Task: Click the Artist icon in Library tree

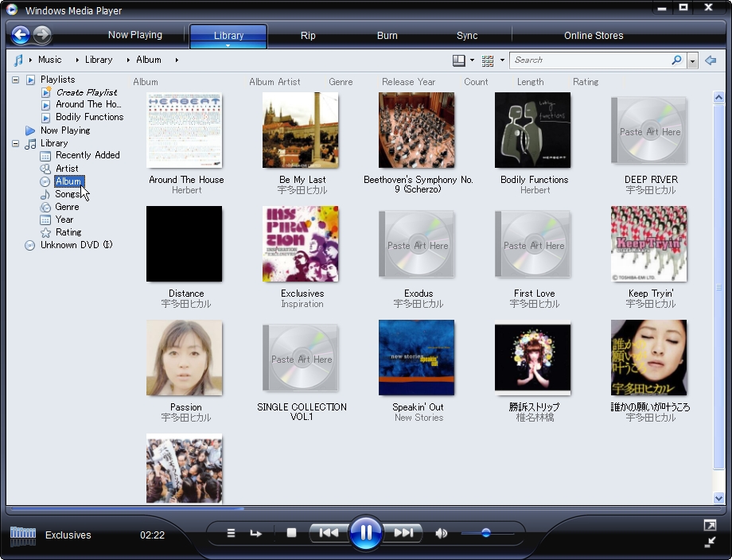Action: coord(45,169)
